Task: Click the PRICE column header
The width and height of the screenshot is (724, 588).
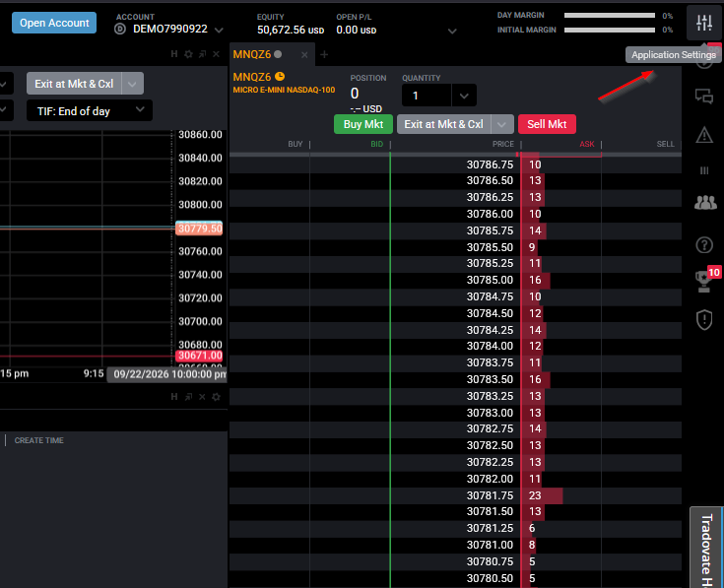Action: [502, 144]
